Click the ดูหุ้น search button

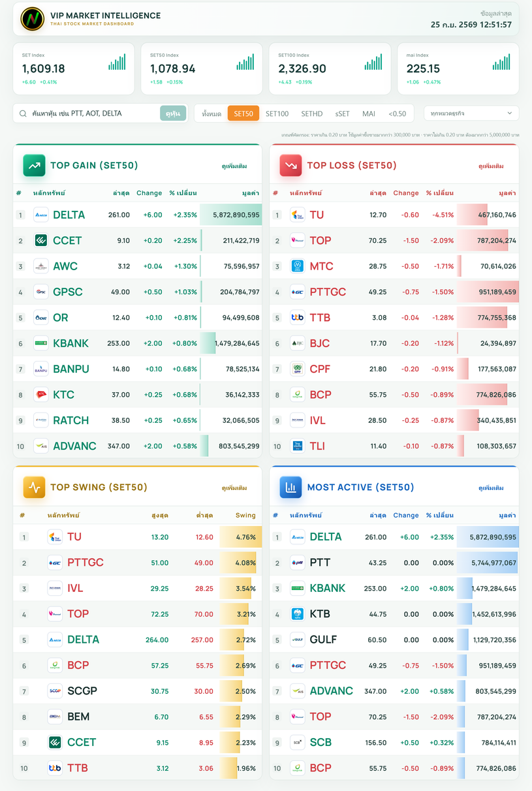click(x=173, y=114)
